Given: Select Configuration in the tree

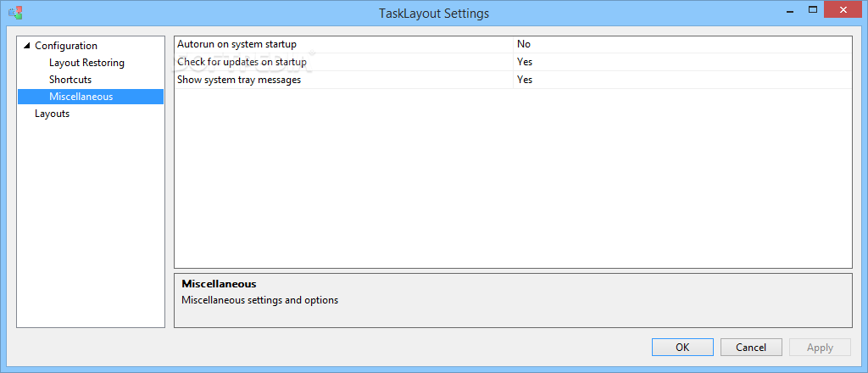Looking at the screenshot, I should click(x=66, y=46).
